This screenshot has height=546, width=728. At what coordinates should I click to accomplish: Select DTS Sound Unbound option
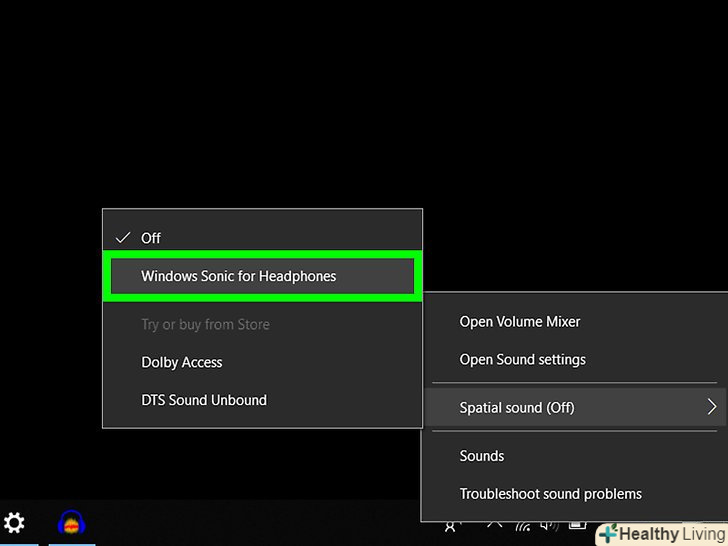point(262,400)
